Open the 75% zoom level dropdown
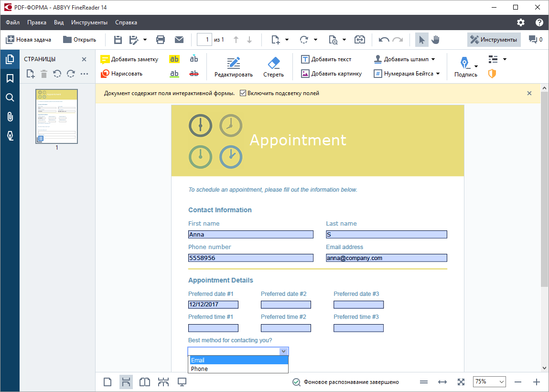This screenshot has width=549, height=392. tap(489, 382)
